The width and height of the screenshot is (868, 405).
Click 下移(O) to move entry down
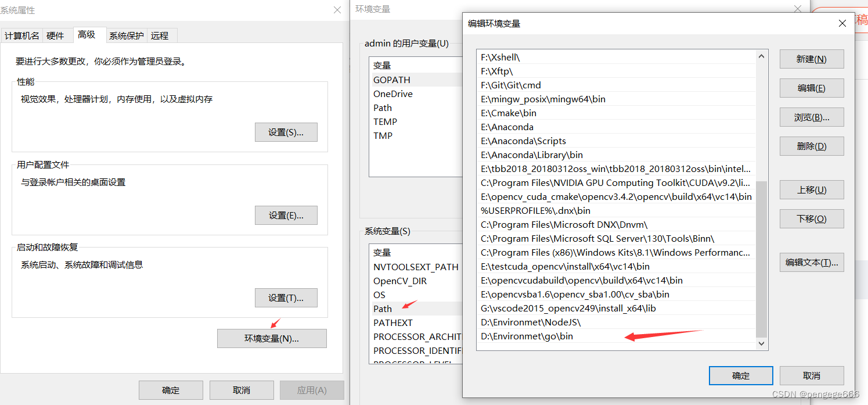pyautogui.click(x=812, y=218)
